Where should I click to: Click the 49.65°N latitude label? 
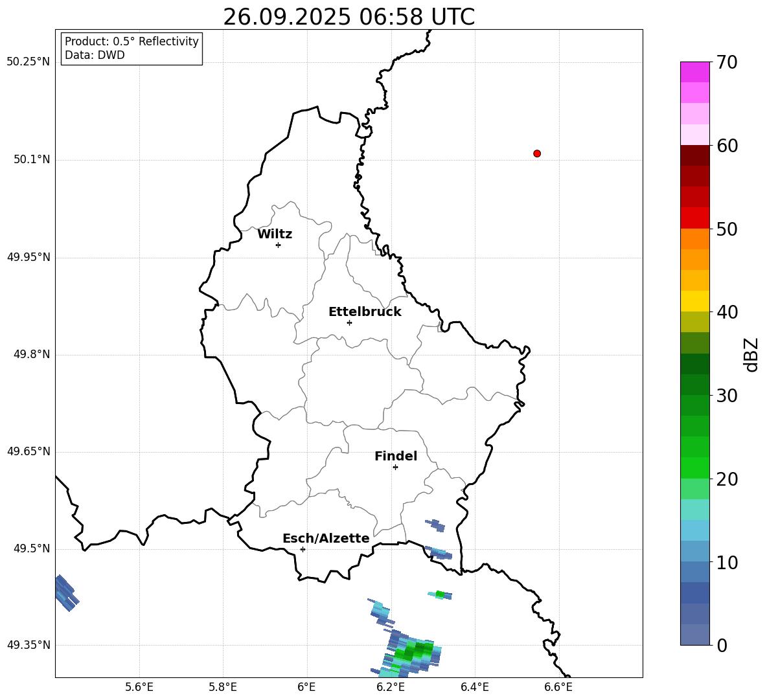(x=29, y=451)
